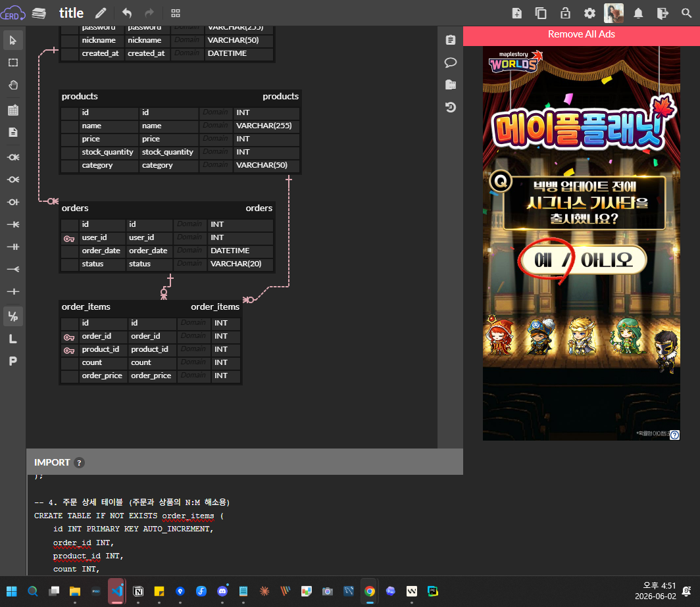This screenshot has height=607, width=700.
Task: Log out using the exit icon
Action: 662,13
